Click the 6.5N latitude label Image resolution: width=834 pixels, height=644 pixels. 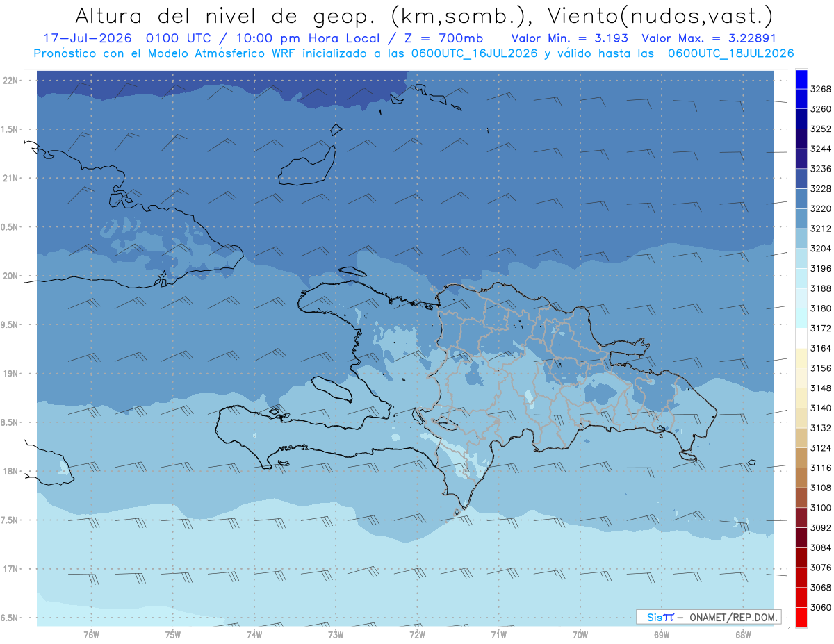point(10,618)
